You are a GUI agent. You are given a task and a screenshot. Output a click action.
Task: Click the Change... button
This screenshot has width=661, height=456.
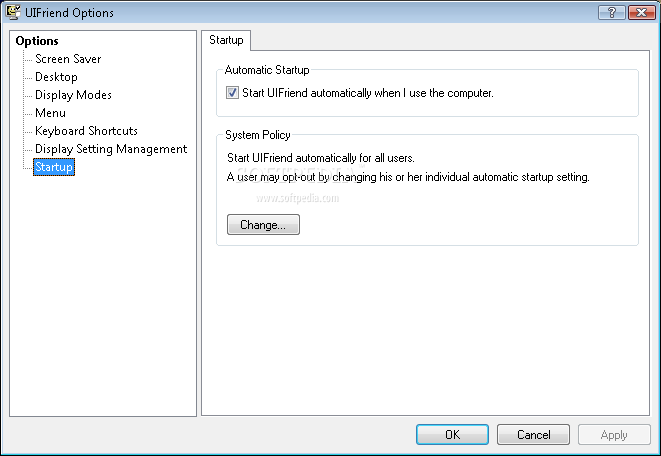[x=263, y=225]
